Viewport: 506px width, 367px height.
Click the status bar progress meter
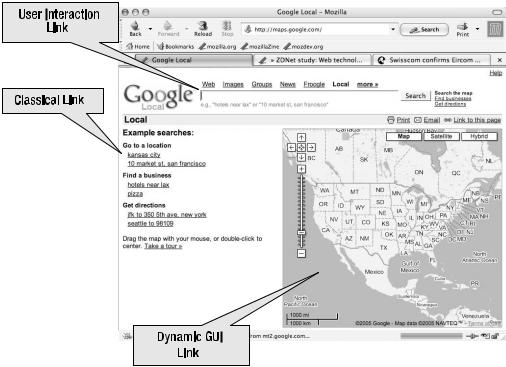(x=431, y=336)
